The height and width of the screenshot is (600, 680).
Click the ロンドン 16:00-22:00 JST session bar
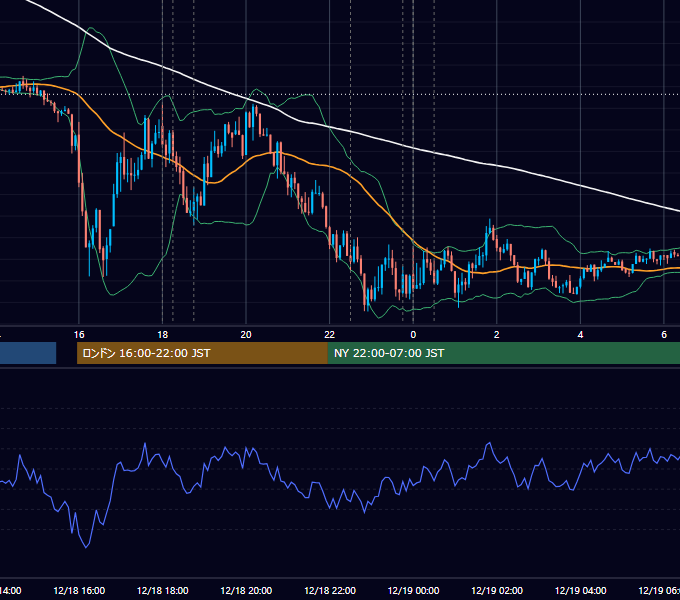click(x=202, y=353)
